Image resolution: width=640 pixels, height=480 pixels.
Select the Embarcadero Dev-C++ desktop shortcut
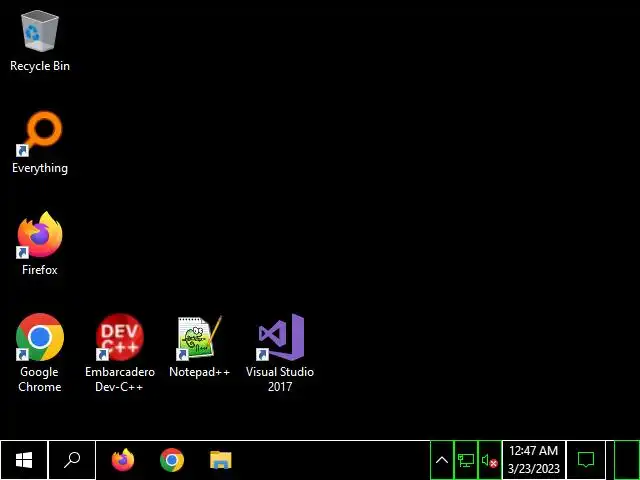pos(120,337)
